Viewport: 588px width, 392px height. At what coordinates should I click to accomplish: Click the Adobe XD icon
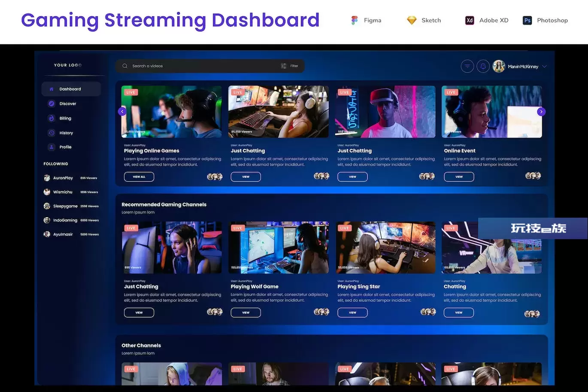tap(470, 20)
